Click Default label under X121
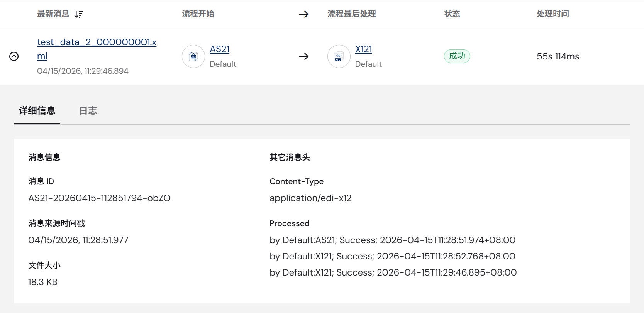The height and width of the screenshot is (313, 644). (368, 64)
